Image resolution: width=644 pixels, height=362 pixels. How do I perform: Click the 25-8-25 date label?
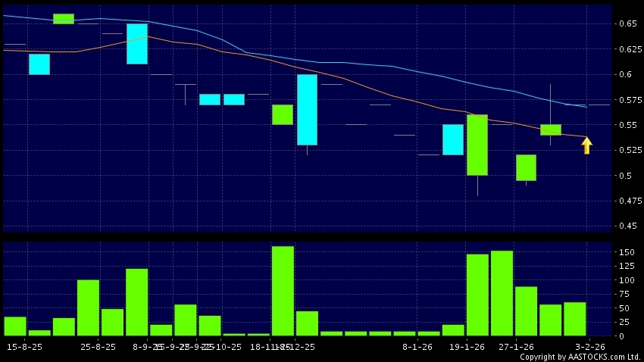click(x=98, y=346)
